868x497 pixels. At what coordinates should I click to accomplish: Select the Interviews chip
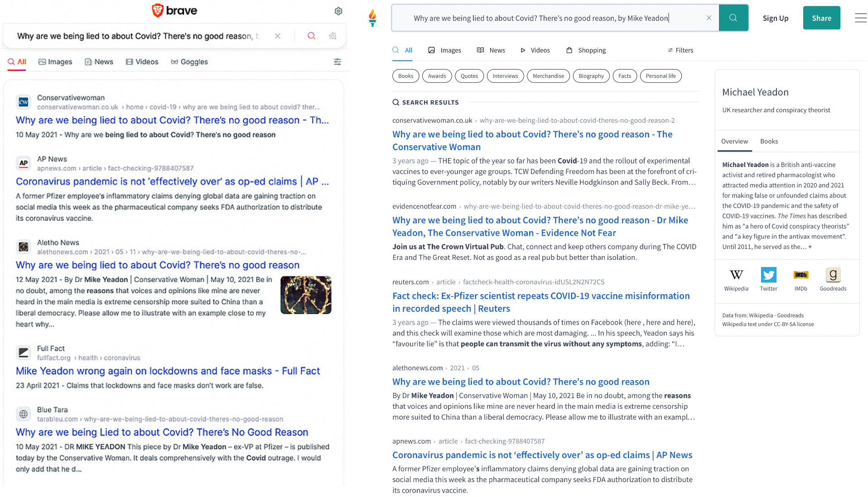click(x=505, y=76)
